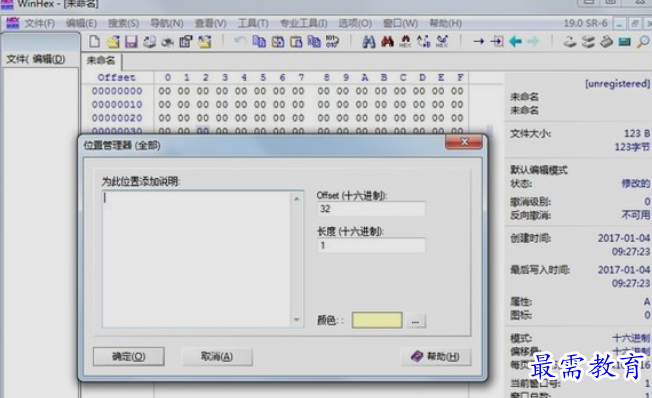Navigate Back with the cyan left arrow
The image size is (652, 398).
click(x=515, y=41)
